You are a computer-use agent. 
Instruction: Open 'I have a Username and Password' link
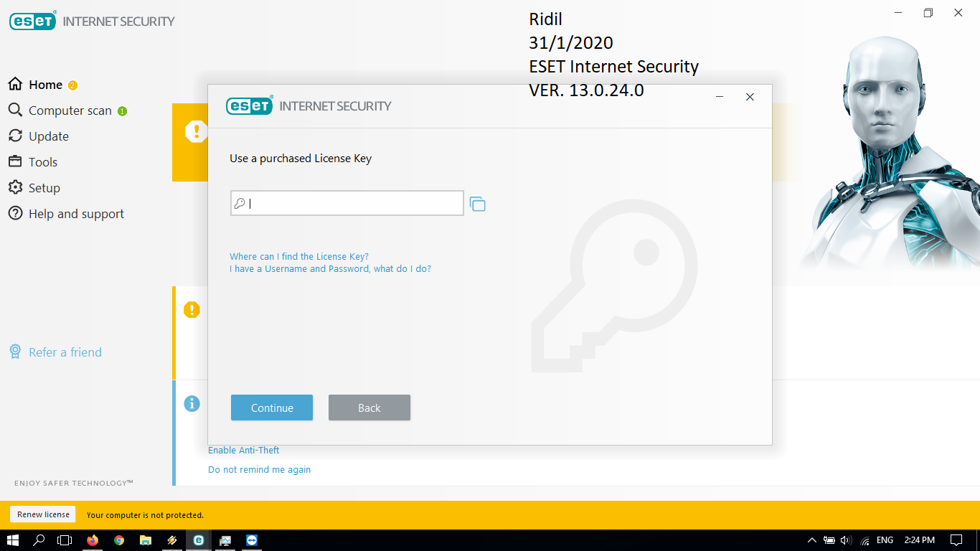point(330,269)
